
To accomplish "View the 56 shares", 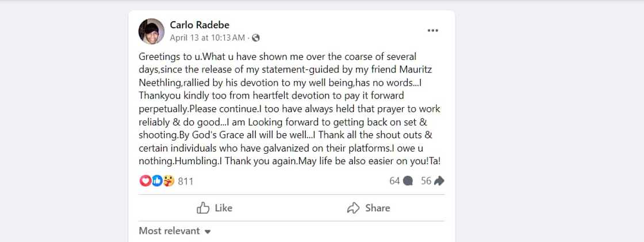I will coord(426,181).
